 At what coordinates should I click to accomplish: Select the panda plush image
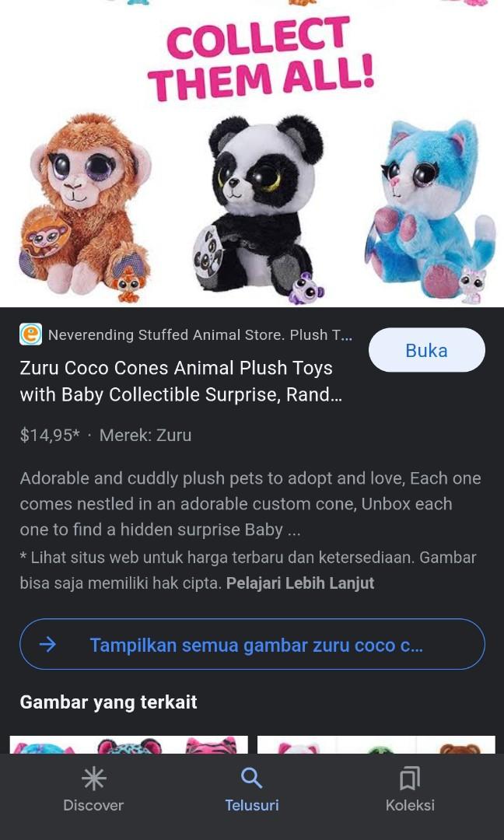[259, 210]
